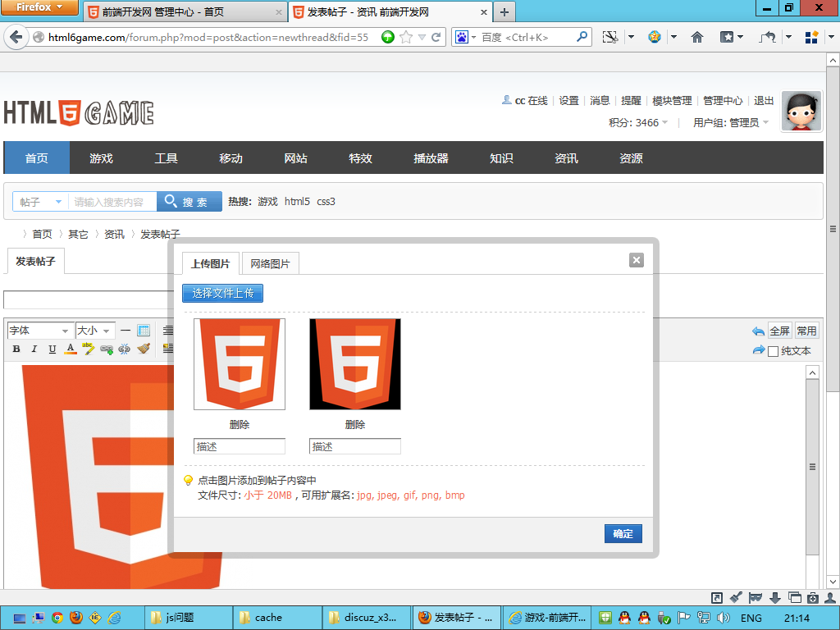Delete the white-background uploaded image
Screen dimensions: 840x630
point(240,424)
